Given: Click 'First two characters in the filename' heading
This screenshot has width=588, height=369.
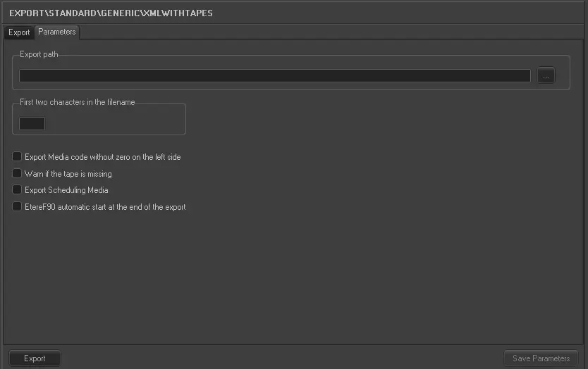Looking at the screenshot, I should 78,103.
